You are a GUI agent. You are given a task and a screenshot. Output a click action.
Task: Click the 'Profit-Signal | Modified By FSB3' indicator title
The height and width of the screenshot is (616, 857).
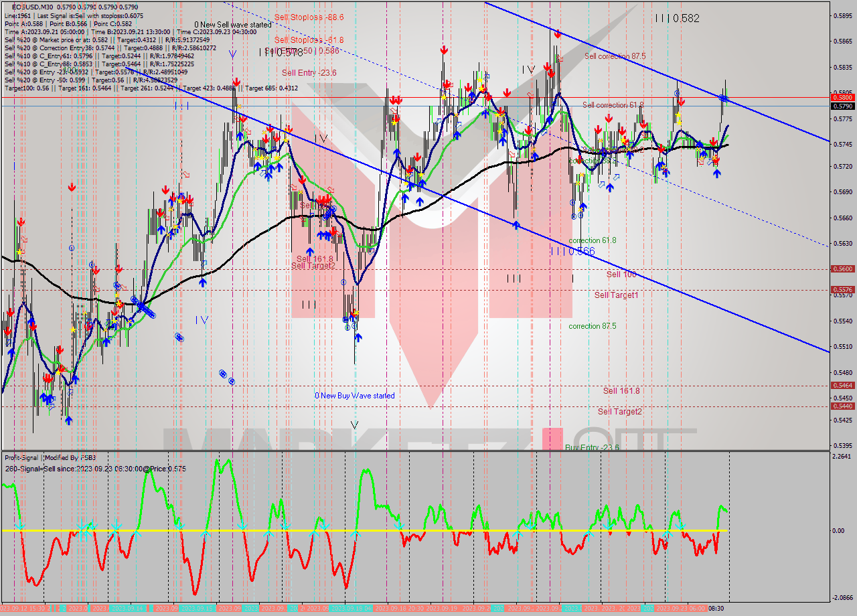[x=51, y=457]
